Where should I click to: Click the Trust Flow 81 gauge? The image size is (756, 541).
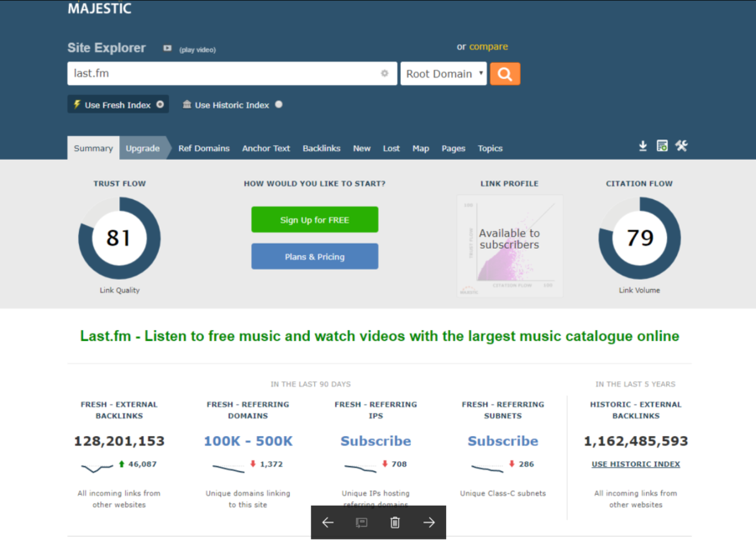pos(119,239)
